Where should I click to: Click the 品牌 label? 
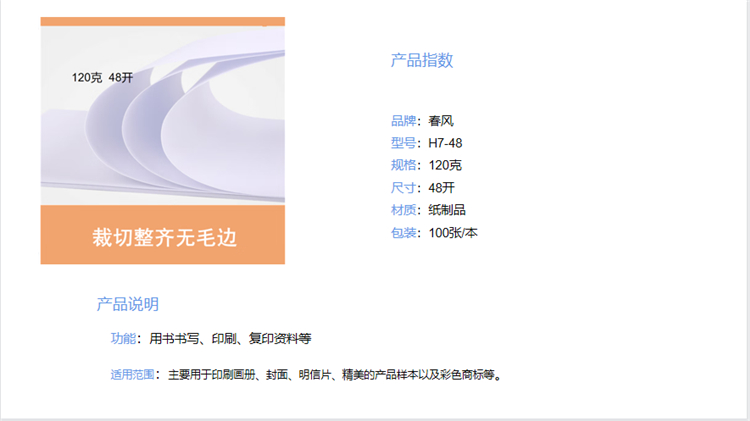point(403,121)
